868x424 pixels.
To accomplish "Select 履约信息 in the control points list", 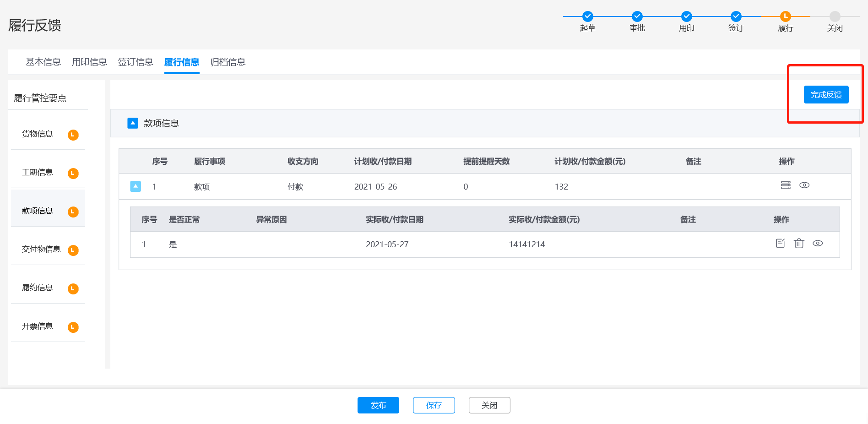I will [38, 288].
